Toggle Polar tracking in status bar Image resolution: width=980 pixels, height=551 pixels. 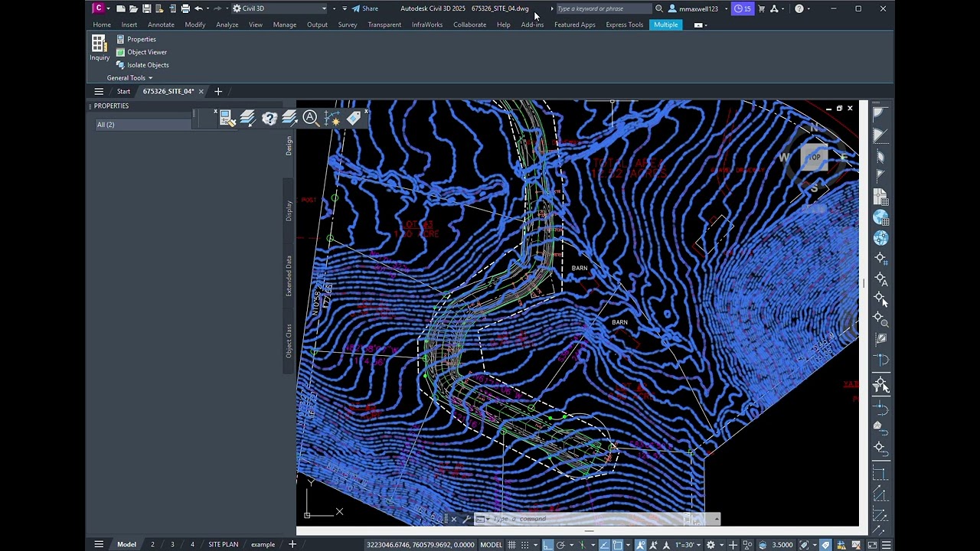coord(560,545)
